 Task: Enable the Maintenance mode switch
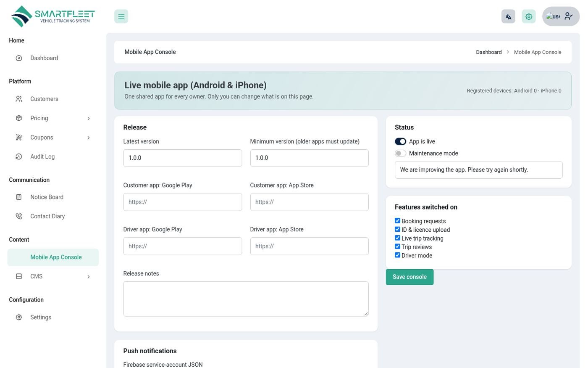click(x=400, y=153)
